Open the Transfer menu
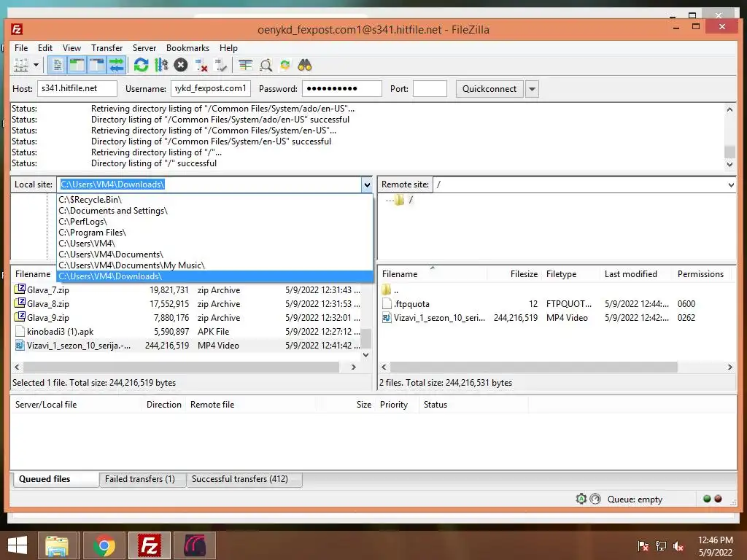This screenshot has height=560, width=747. tap(107, 48)
